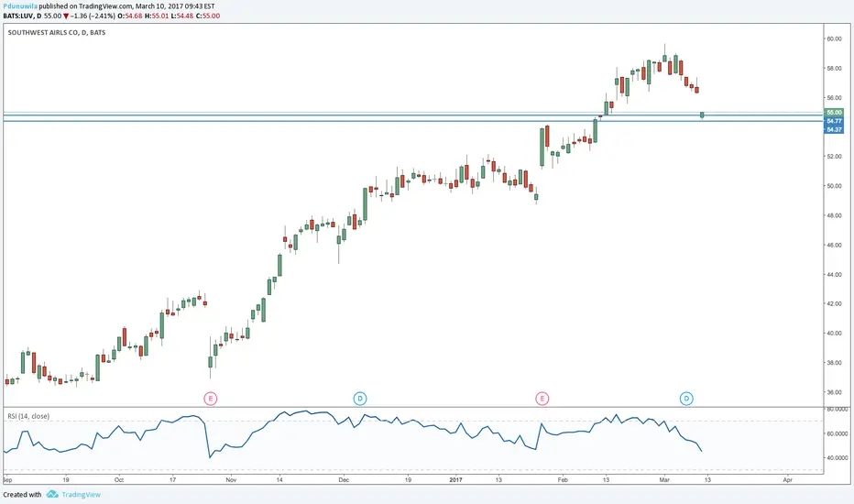Click the 2017 date axis label

tap(456, 480)
